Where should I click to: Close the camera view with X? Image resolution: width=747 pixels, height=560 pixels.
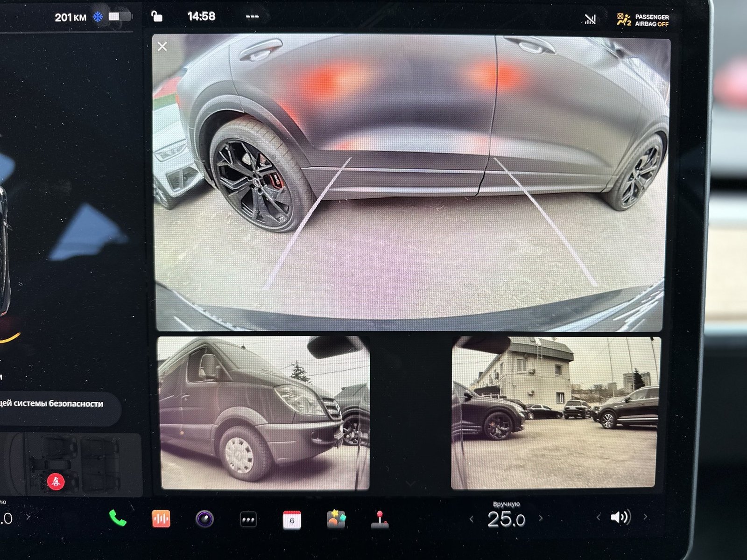coord(162,47)
